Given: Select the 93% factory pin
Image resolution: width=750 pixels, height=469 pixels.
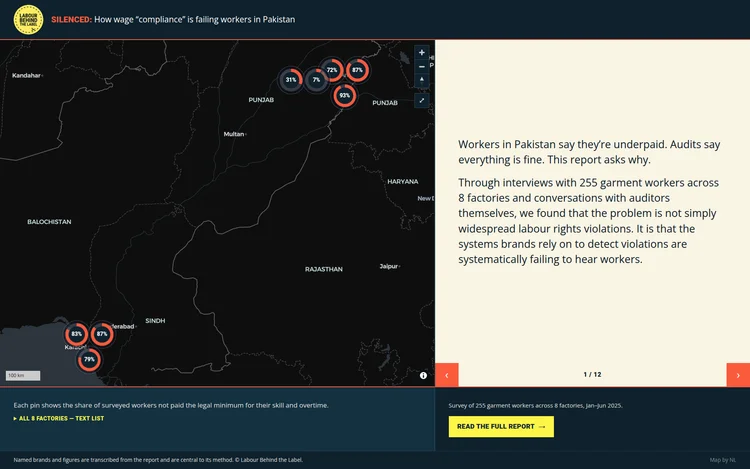Looking at the screenshot, I should (x=344, y=96).
